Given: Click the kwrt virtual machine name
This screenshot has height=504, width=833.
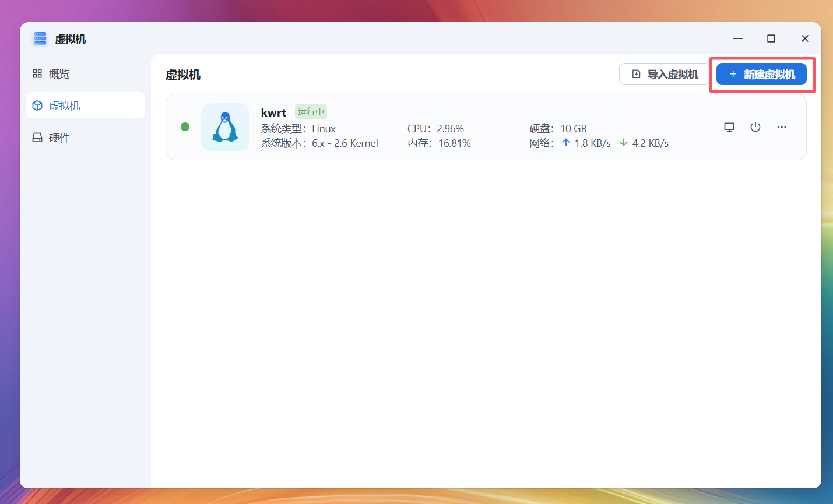Looking at the screenshot, I should point(274,112).
